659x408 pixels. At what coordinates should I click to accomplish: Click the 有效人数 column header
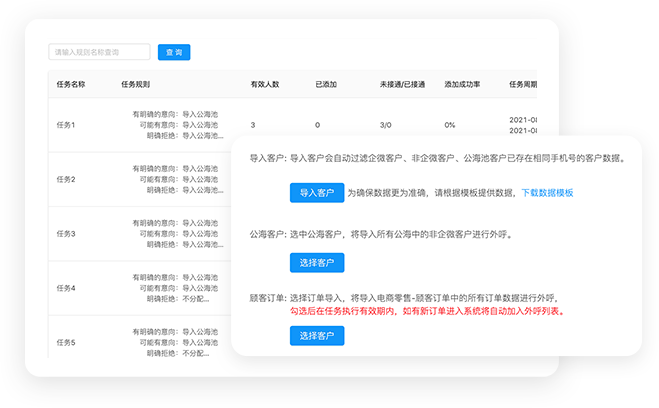click(x=265, y=85)
